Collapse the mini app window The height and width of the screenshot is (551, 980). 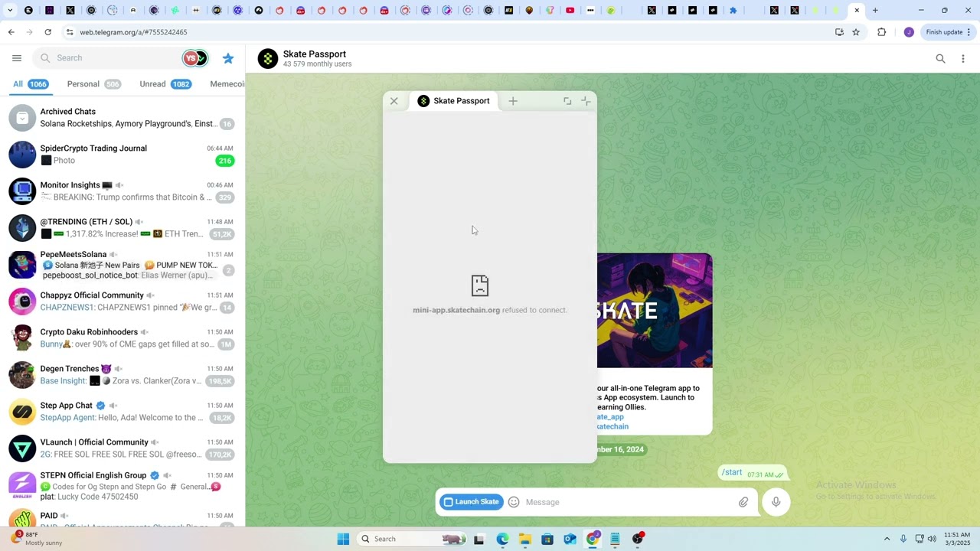(586, 101)
